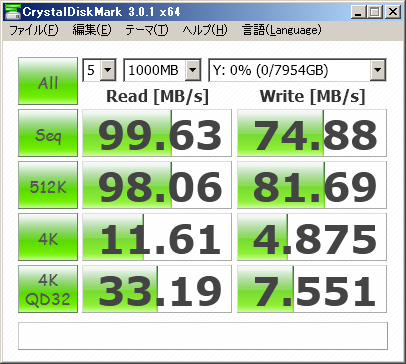Select the Seq read value 99.63
Image resolution: width=406 pixels, height=364 pixels.
[157, 133]
